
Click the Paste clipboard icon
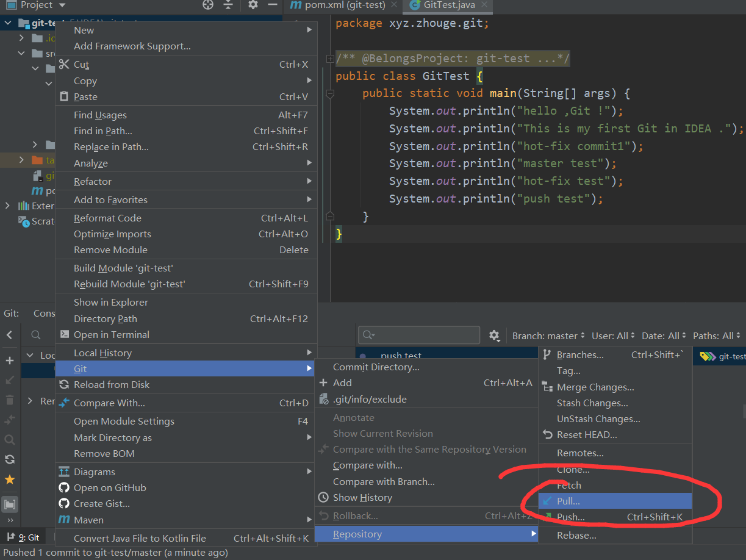point(64,96)
